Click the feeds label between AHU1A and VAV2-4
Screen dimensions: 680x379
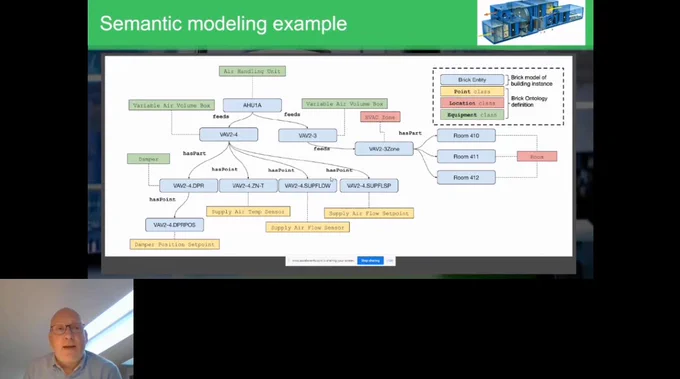pos(221,117)
